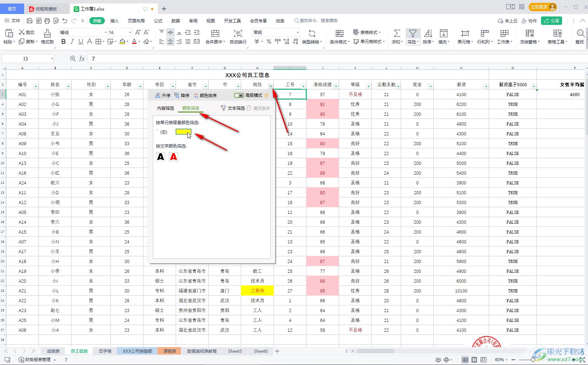Screen dimensions: 588x365
Task: Open the 性别 column filter dropdown
Action: [108, 86]
